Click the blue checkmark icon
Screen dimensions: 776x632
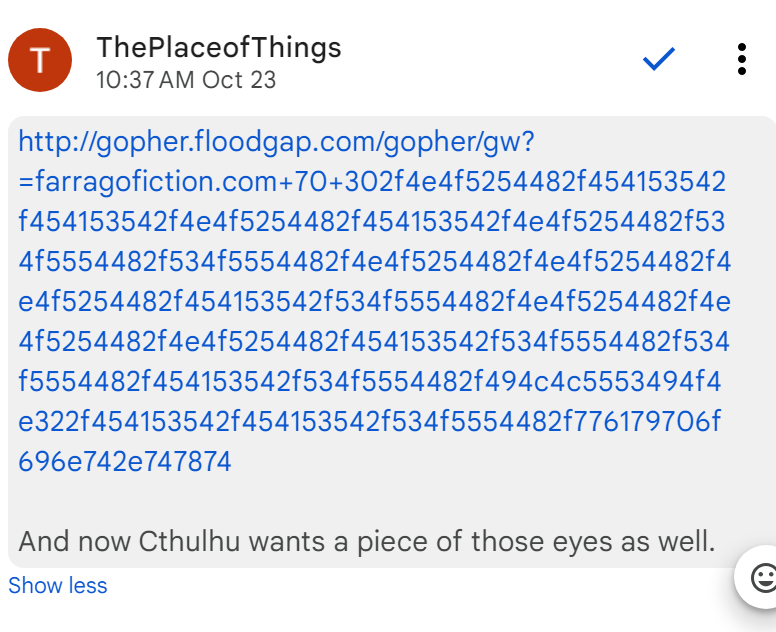(x=659, y=60)
